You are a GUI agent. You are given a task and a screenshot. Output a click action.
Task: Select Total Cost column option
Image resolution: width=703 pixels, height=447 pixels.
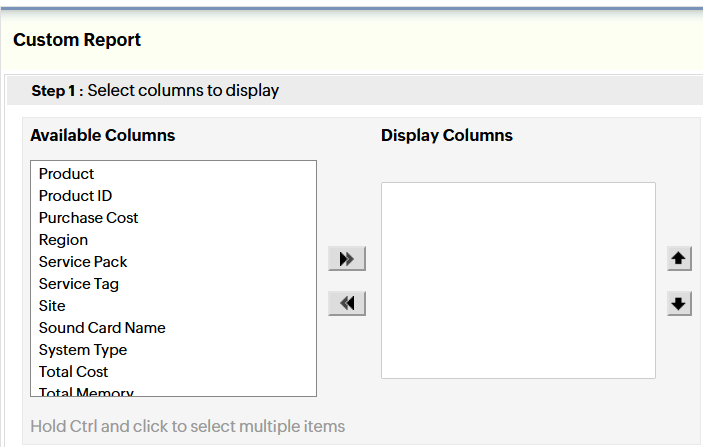coord(73,372)
